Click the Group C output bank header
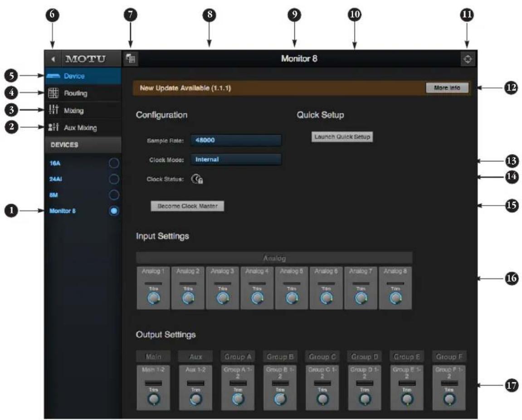This screenshot has width=522, height=420. point(322,357)
